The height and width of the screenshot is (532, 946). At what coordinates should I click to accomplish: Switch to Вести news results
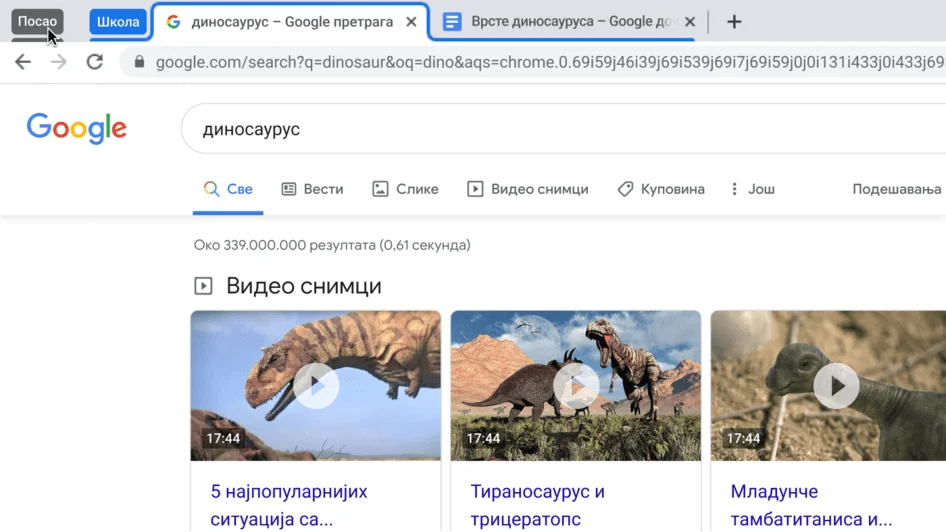tap(313, 189)
